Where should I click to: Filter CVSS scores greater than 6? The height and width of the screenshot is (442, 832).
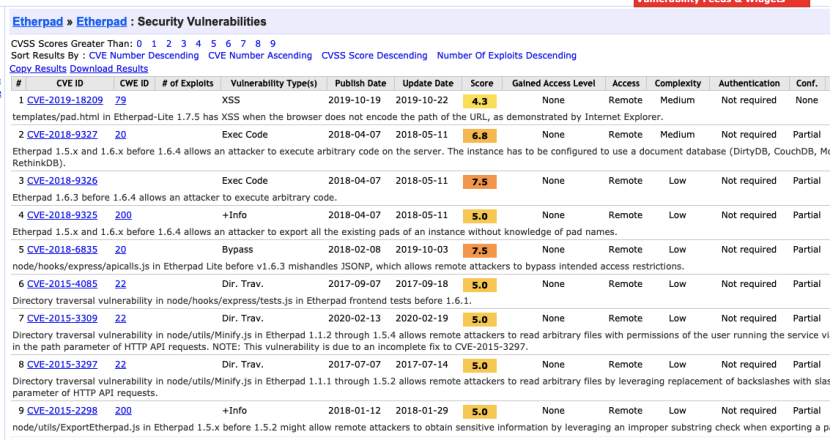[x=228, y=44]
